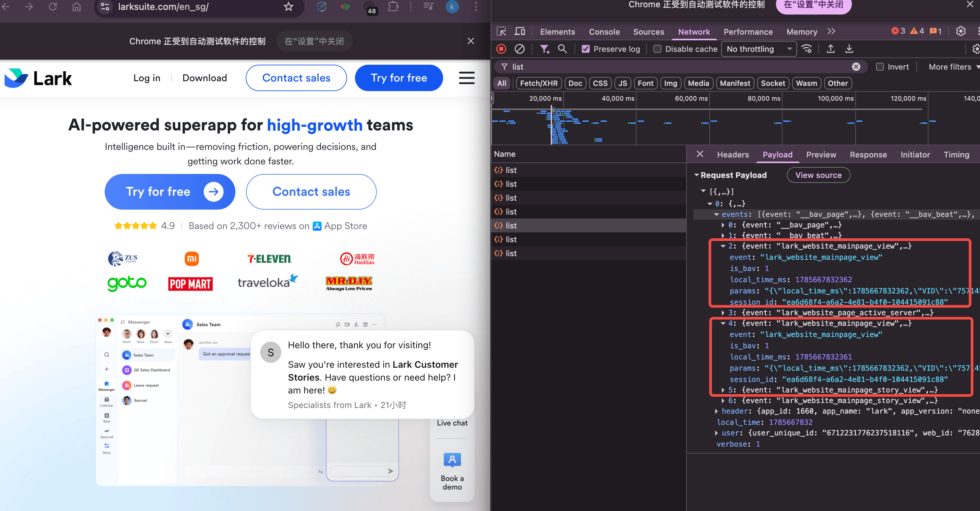Select the All request type filter
This screenshot has height=511, width=980.
click(x=502, y=83)
